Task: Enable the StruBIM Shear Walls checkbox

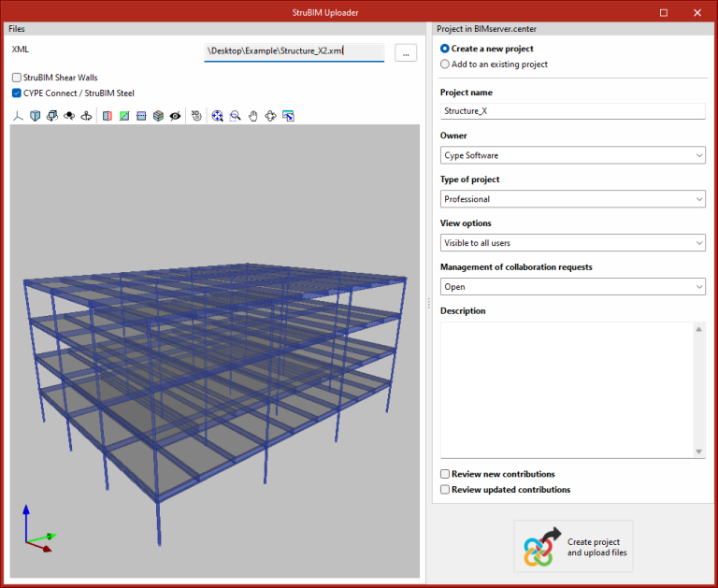Action: click(17, 78)
